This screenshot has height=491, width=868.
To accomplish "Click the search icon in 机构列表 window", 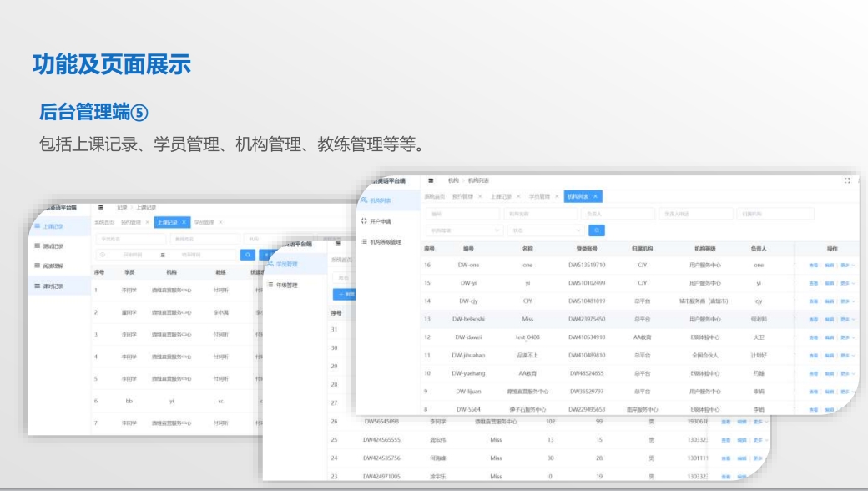I will point(596,230).
